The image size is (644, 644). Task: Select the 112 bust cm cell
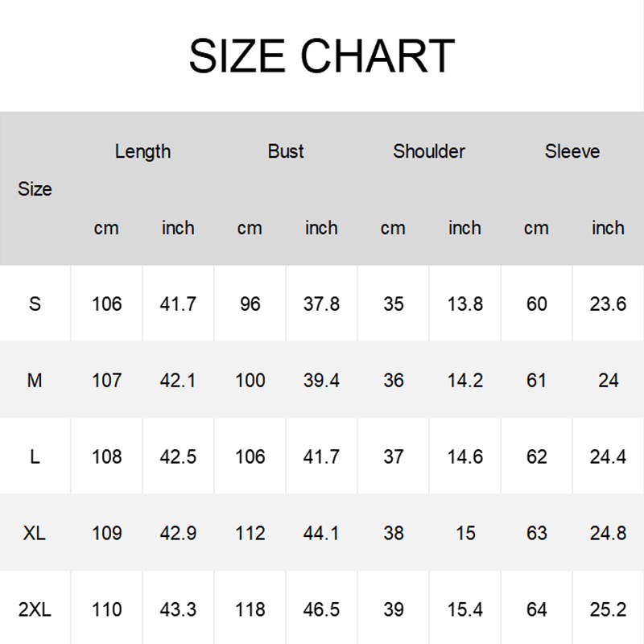pyautogui.click(x=250, y=533)
